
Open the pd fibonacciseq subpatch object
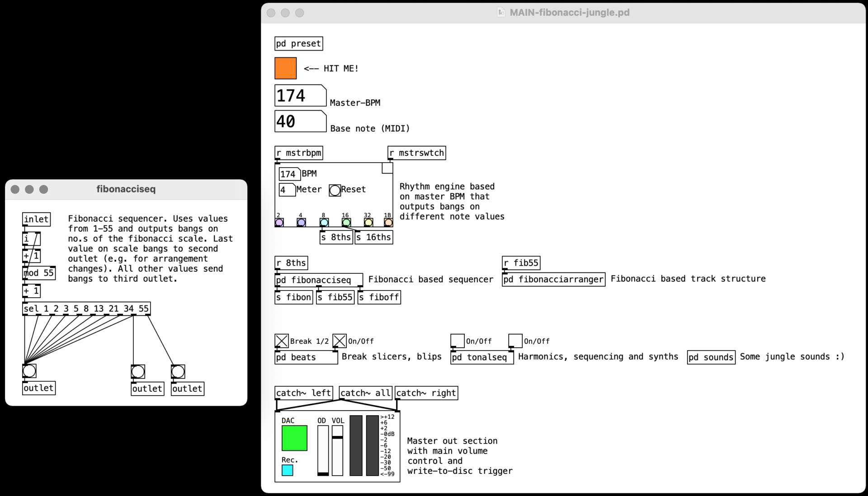tap(319, 280)
